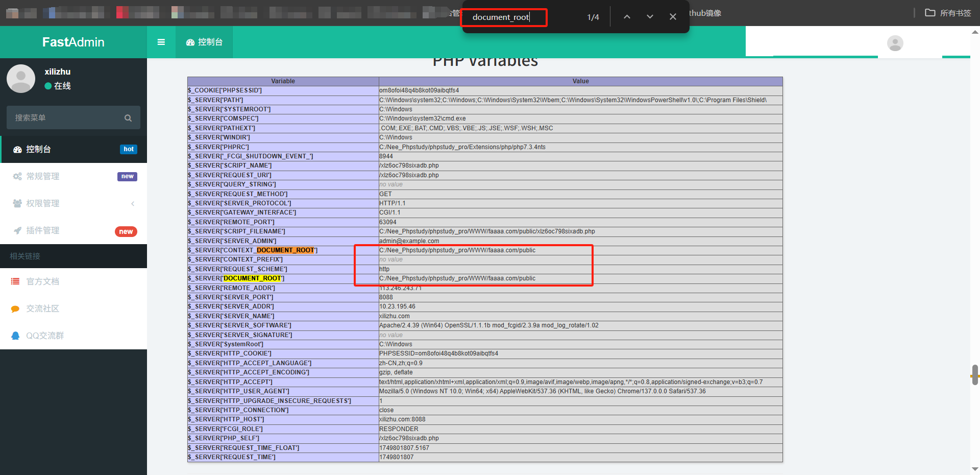Image resolution: width=980 pixels, height=475 pixels.
Task: Open 插件管理 sidebar menu item
Action: [73, 230]
